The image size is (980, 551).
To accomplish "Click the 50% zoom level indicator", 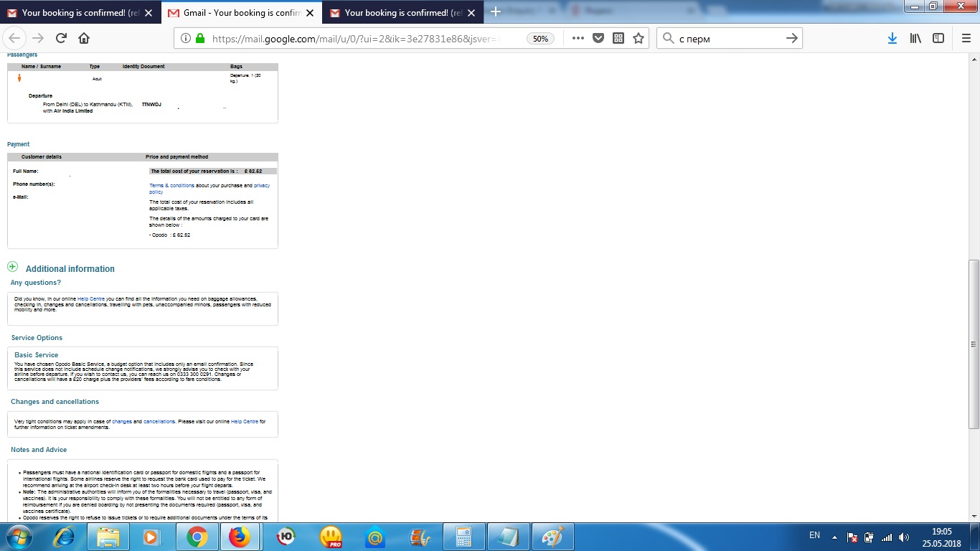I will tap(541, 39).
